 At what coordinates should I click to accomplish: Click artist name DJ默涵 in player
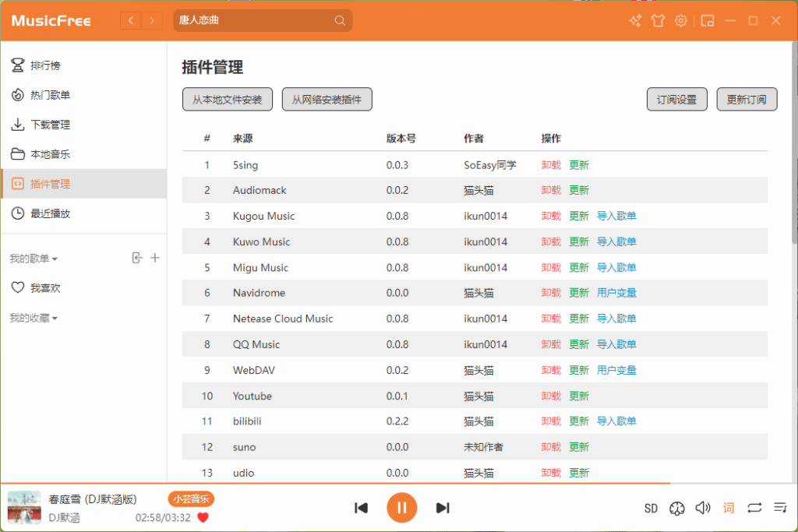click(64, 518)
